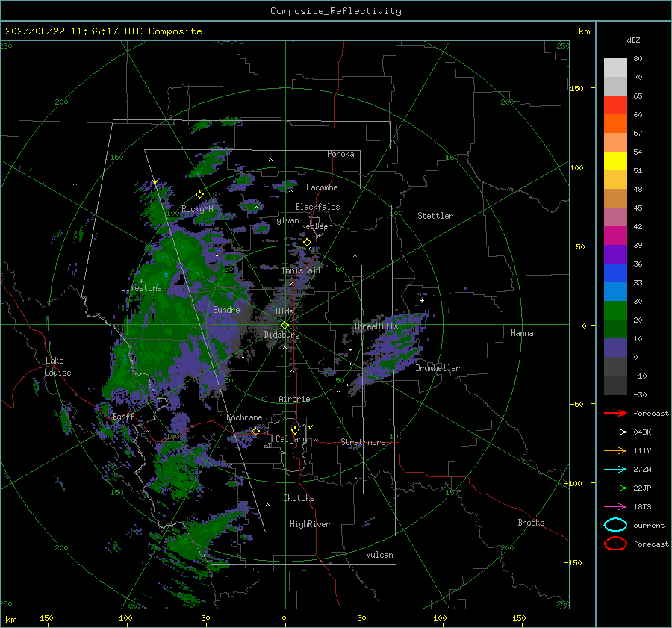672x628 pixels.
Task: Click the Blackfalds city label
Action: pyautogui.click(x=317, y=207)
